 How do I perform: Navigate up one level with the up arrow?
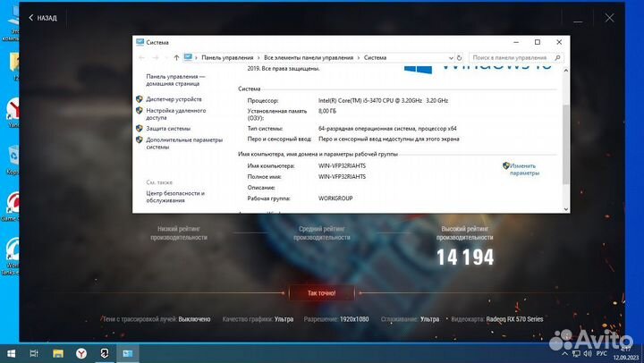click(x=176, y=57)
